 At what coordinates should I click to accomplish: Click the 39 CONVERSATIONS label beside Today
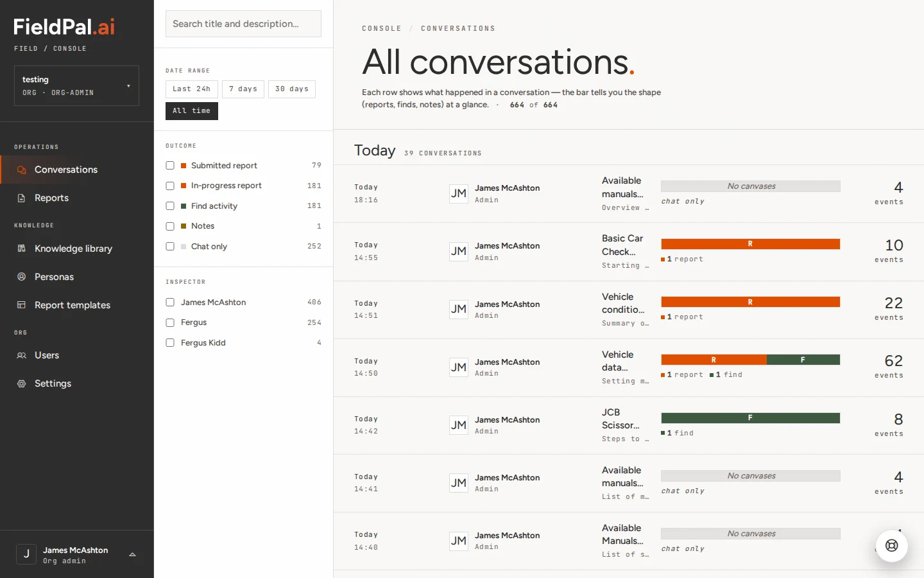coord(443,153)
